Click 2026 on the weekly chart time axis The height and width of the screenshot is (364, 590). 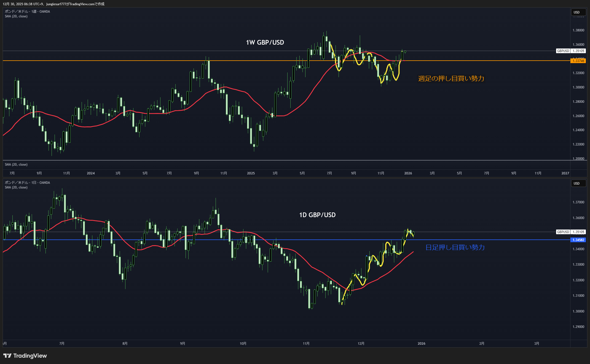coord(408,173)
